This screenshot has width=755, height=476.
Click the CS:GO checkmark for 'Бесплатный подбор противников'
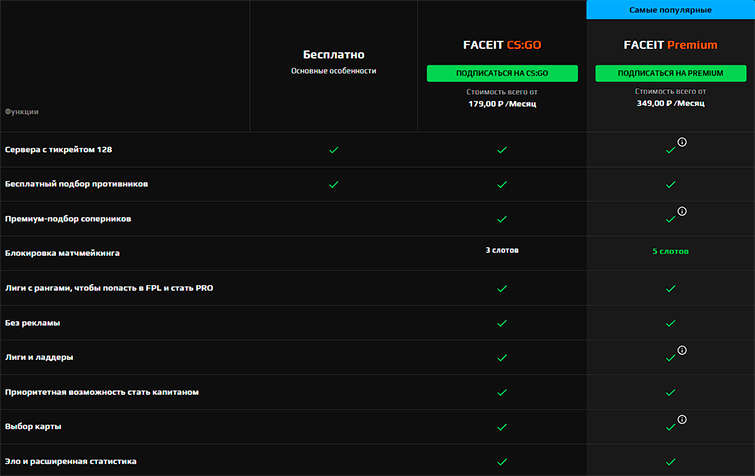click(x=502, y=185)
